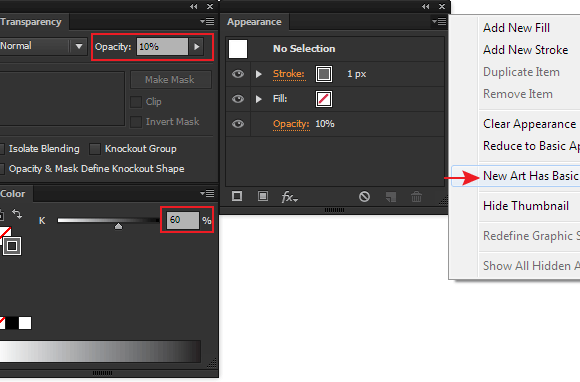Click the Make Mask button
The image size is (580, 382).
tap(171, 80)
